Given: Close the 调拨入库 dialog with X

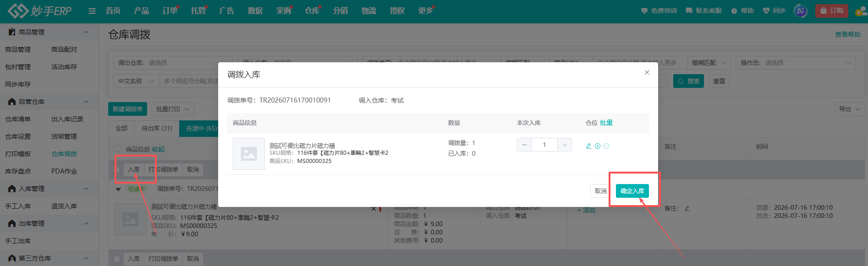Looking at the screenshot, I should click(647, 72).
